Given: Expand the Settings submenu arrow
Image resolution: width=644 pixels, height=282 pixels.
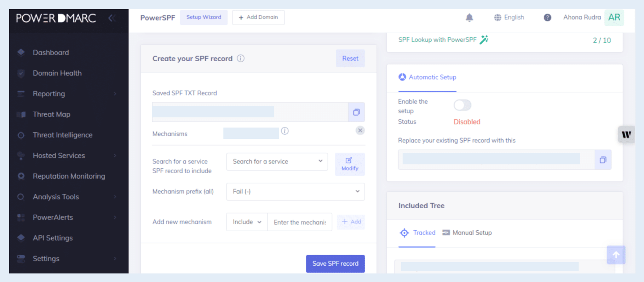Looking at the screenshot, I should click(115, 259).
